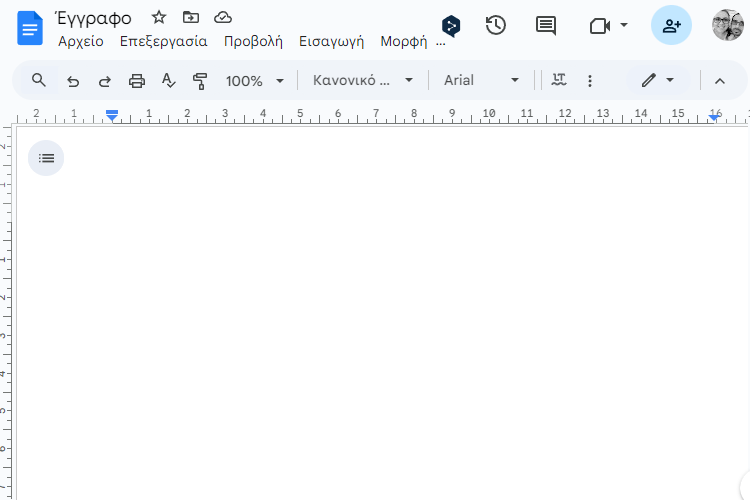The width and height of the screenshot is (750, 500).
Task: Rename document title Έγγραφο
Action: (94, 18)
